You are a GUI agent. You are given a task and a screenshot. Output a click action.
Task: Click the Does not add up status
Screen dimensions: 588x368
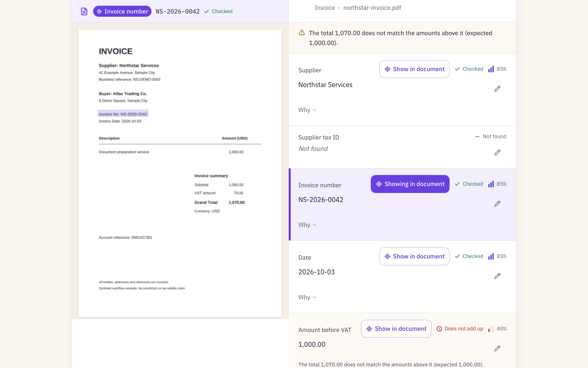pyautogui.click(x=460, y=329)
